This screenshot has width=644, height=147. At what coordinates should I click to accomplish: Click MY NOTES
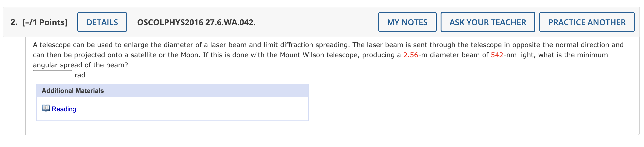click(x=407, y=22)
